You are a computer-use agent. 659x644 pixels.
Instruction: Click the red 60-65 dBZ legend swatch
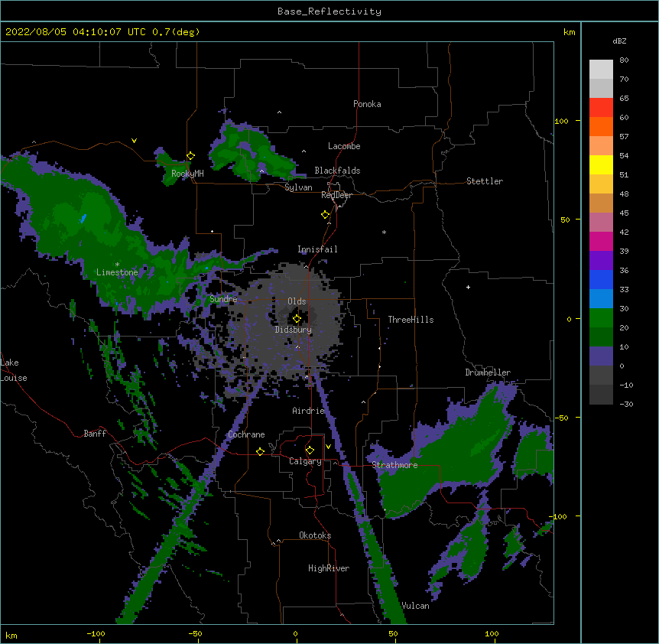[x=601, y=107]
